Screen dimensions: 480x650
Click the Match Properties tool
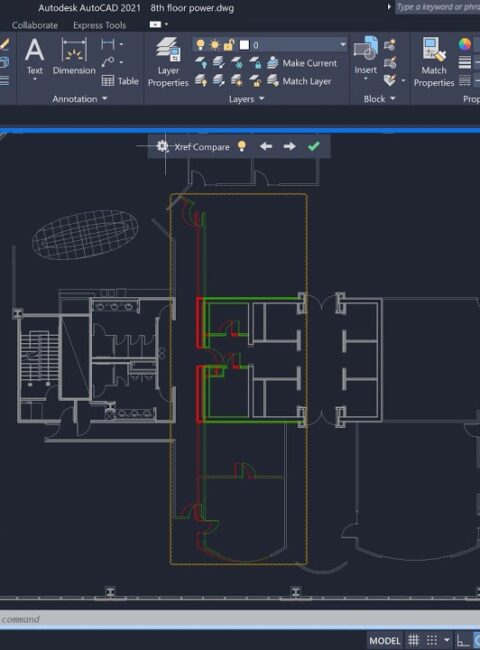434,62
